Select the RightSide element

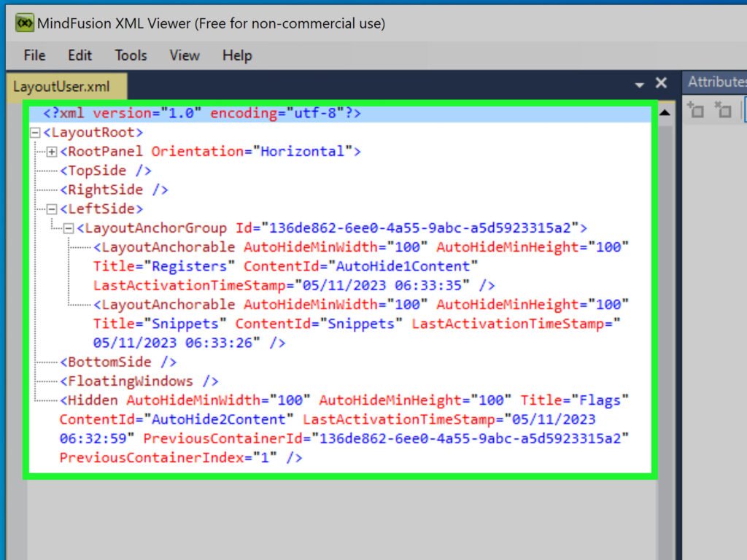[104, 190]
